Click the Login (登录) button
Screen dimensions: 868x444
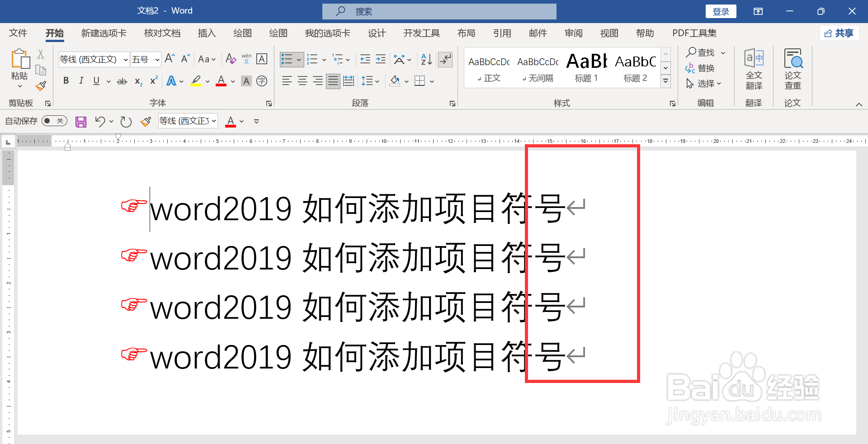[x=721, y=11]
